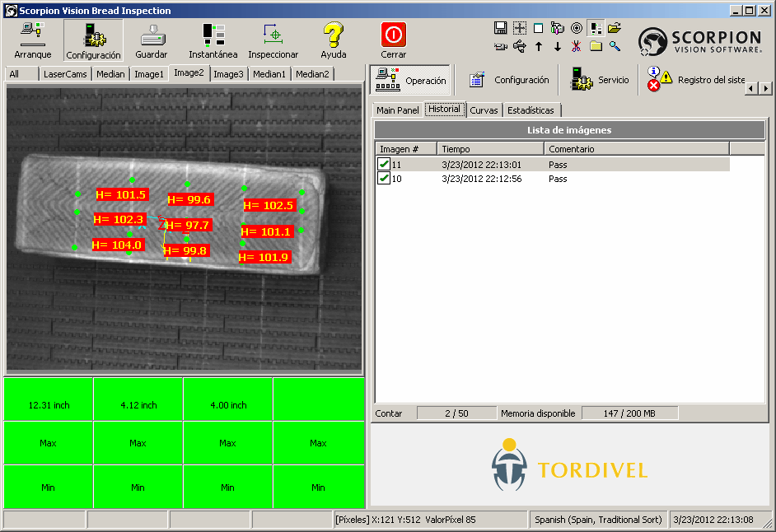Click the USB symbol icon
Viewport: 776px width, 532px height.
click(519, 46)
